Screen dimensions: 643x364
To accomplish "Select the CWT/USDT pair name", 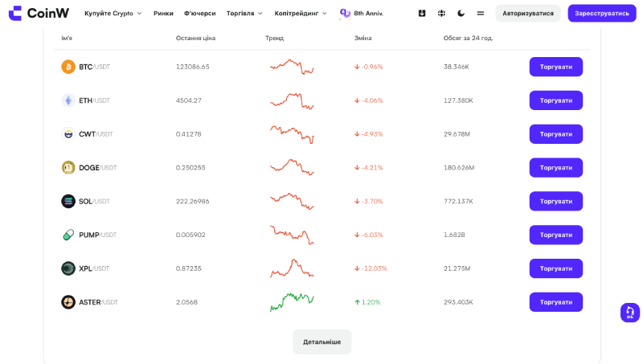I will click(96, 134).
